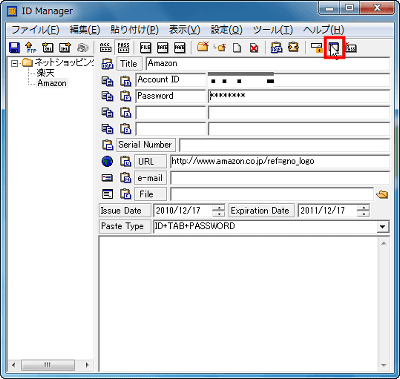The height and width of the screenshot is (379, 400).
Task: Click the tree panel horizontal scrollbar thumb
Action: tap(48, 365)
